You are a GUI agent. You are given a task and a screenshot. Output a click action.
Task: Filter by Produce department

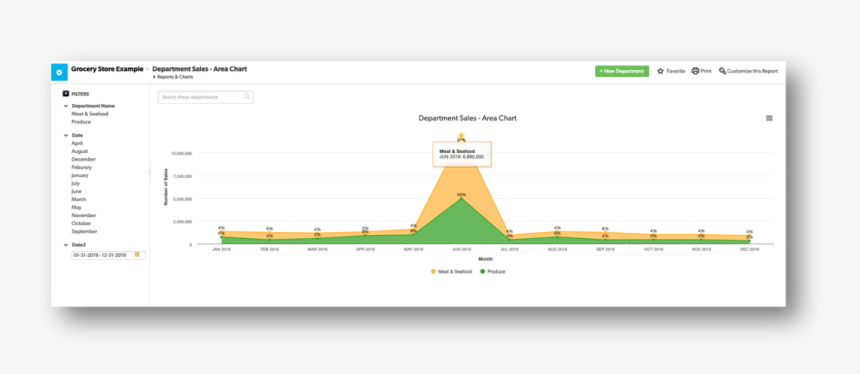tap(81, 122)
